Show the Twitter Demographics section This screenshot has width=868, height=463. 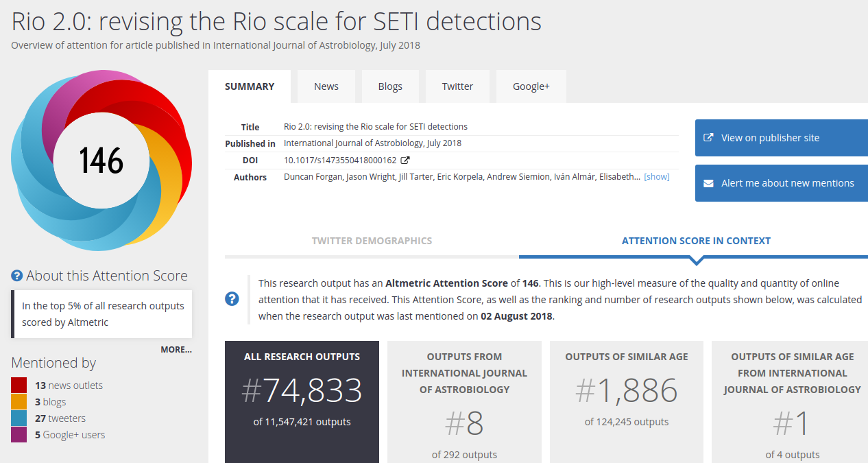(x=372, y=241)
